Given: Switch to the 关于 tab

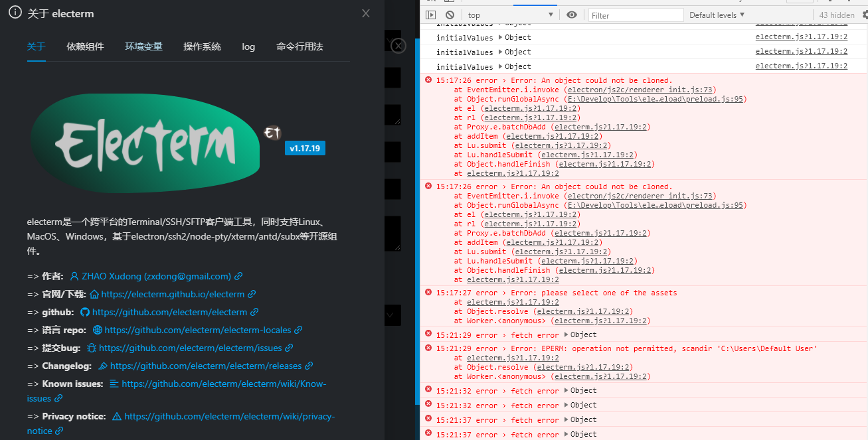Looking at the screenshot, I should [x=37, y=46].
